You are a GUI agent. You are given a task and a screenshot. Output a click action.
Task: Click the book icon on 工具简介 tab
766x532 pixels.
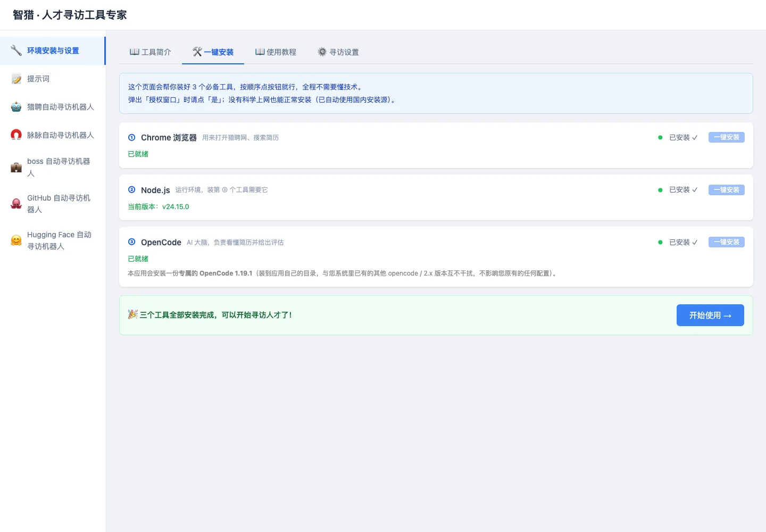coord(135,52)
